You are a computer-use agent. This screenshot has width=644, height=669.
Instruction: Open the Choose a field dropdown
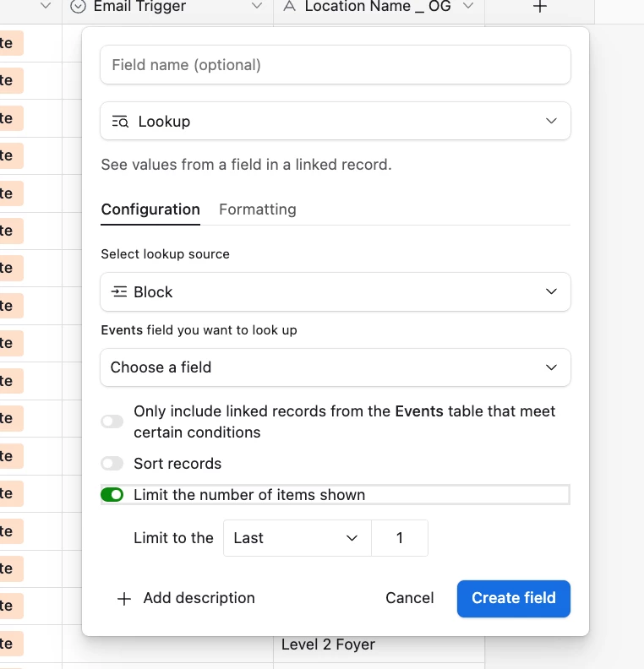(336, 367)
